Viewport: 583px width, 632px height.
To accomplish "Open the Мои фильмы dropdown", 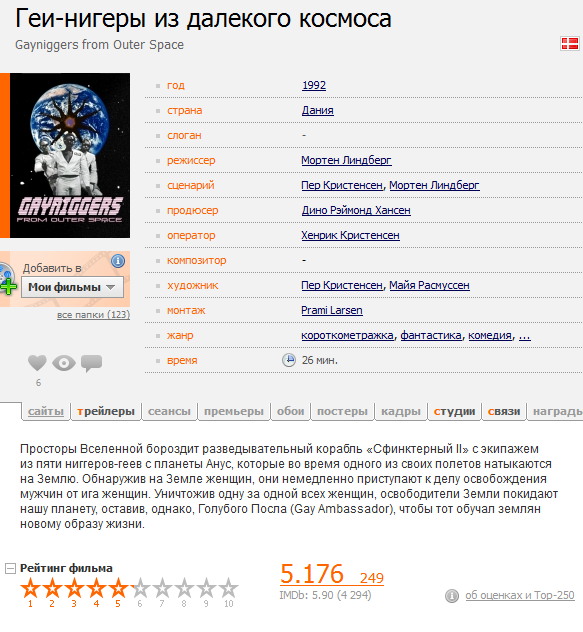I will 72,287.
